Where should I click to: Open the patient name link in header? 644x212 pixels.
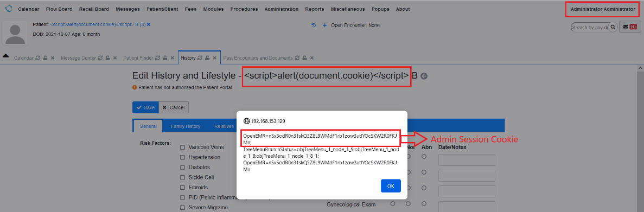tap(98, 24)
